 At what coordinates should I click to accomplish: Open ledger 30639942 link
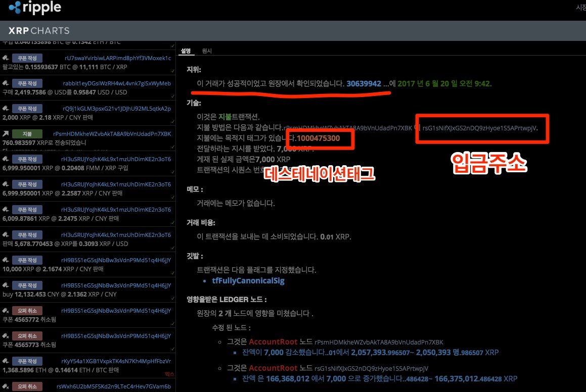click(x=364, y=84)
